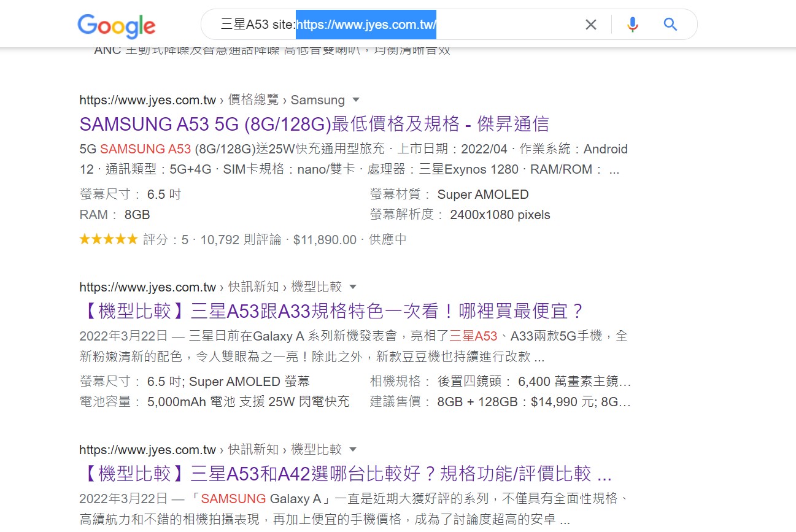
Task: Open the 三星A53和A42選哪台比較好 result
Action: click(346, 474)
